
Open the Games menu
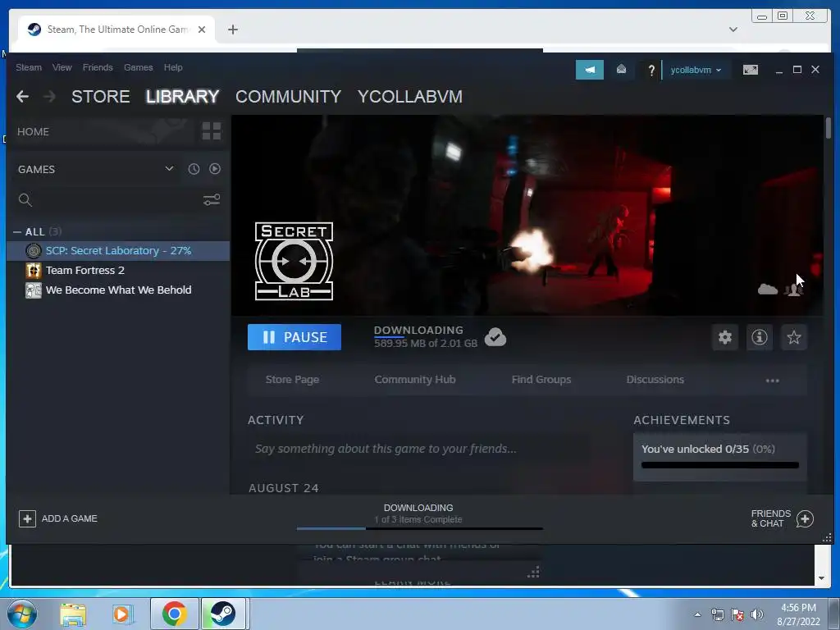coord(138,67)
